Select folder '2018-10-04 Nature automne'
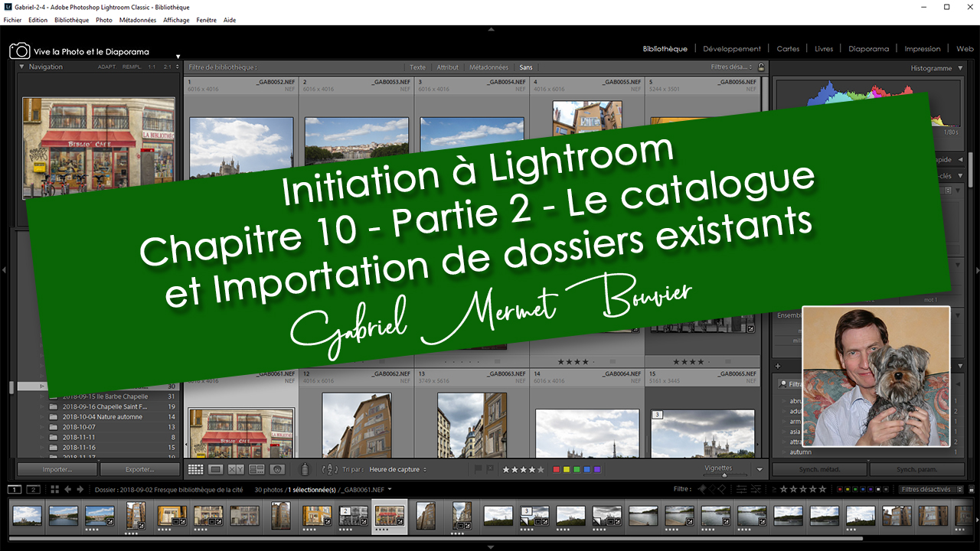 [102, 417]
